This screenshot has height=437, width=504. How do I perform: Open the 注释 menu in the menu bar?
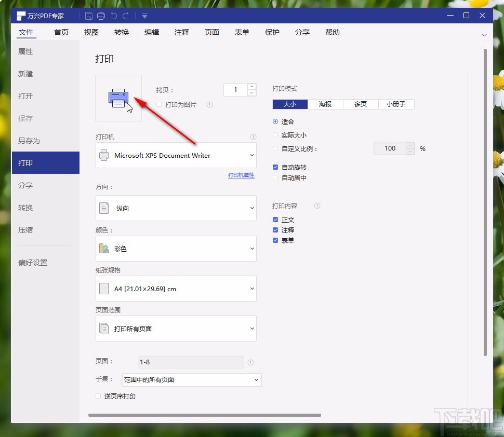click(x=181, y=32)
